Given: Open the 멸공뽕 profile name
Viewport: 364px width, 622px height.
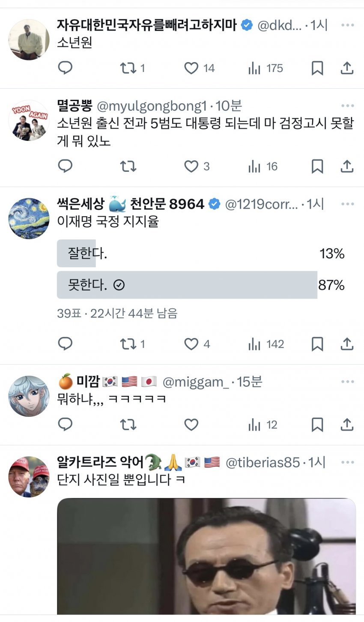Looking at the screenshot, I should point(75,106).
